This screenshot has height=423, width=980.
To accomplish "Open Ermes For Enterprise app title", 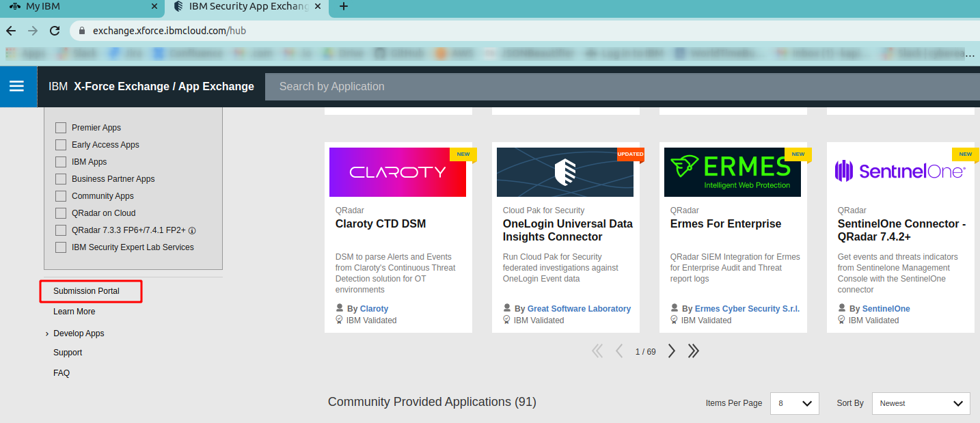I will 726,224.
